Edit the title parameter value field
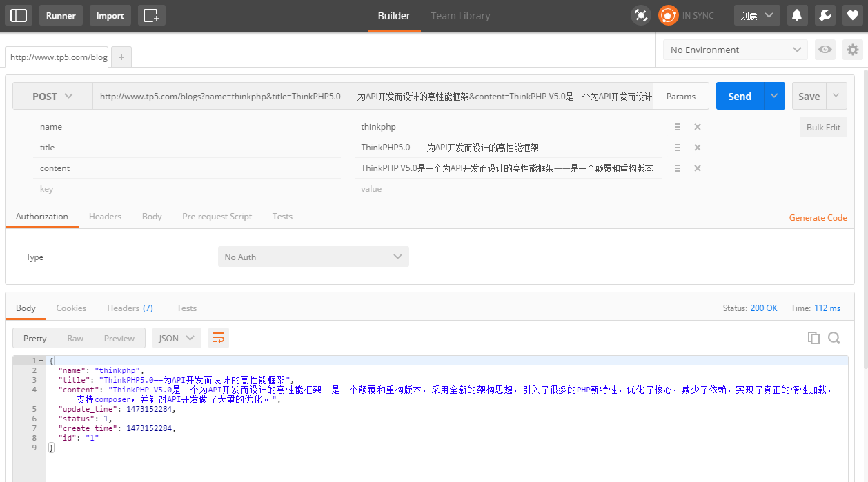The width and height of the screenshot is (868, 482). point(509,148)
